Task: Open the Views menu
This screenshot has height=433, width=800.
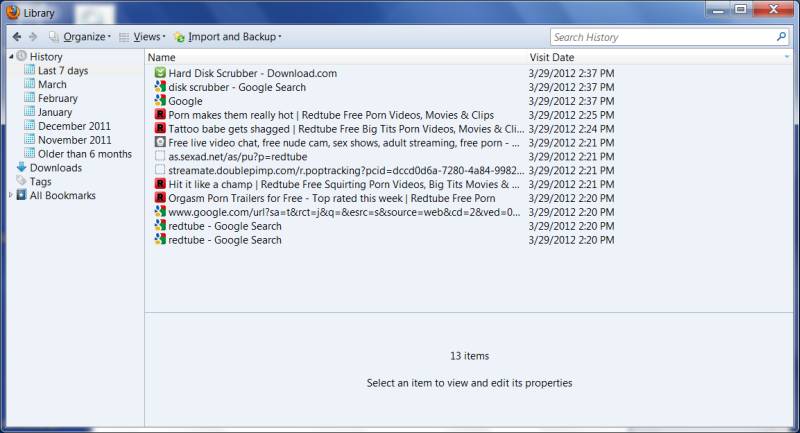Action: tap(142, 37)
